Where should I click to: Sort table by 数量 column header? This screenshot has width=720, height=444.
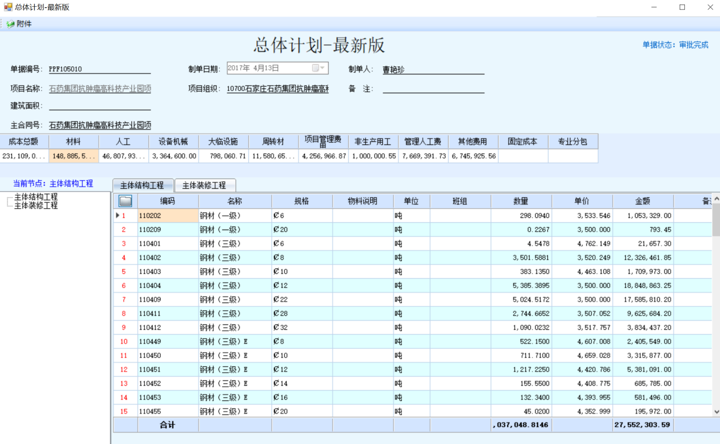(521, 201)
